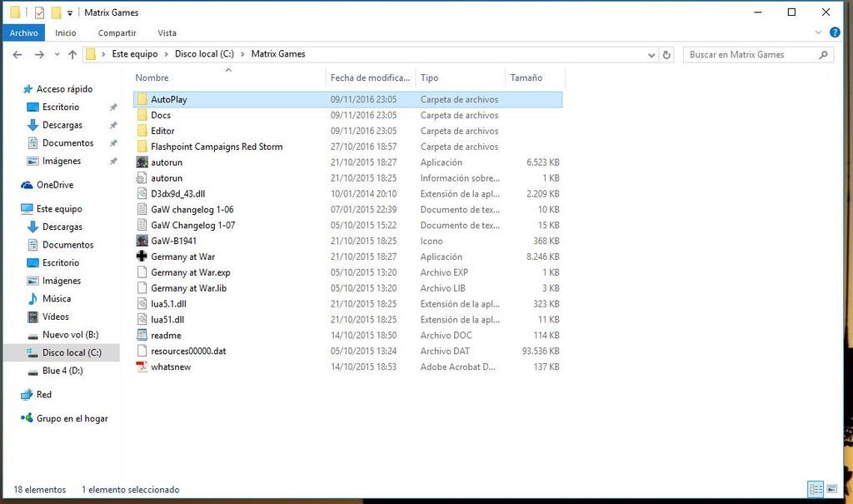The image size is (853, 504).
Task: Open the Archivo menu tab
Action: tap(24, 33)
